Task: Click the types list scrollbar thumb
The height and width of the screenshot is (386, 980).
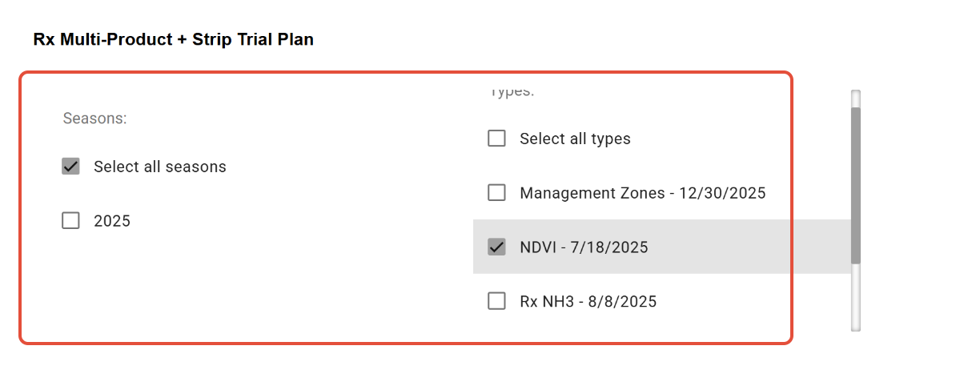Action: point(855,184)
